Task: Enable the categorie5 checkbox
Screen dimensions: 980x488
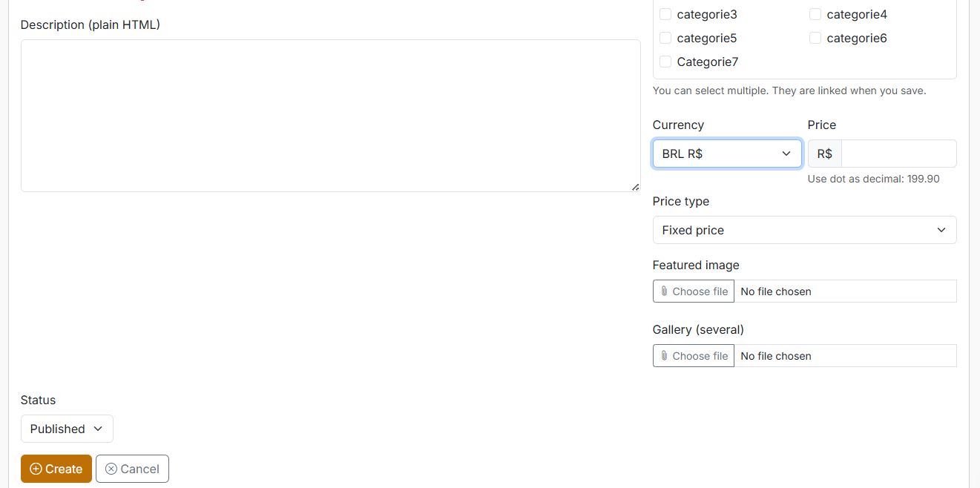Action: pyautogui.click(x=665, y=38)
